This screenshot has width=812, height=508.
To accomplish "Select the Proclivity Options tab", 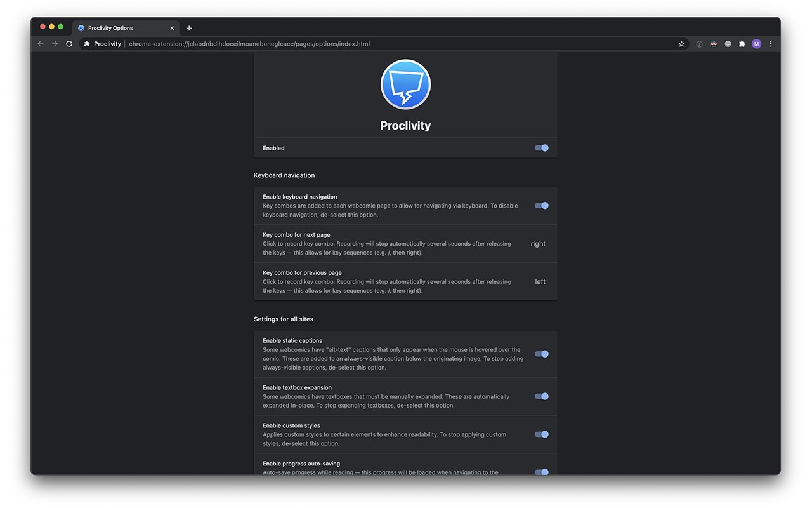I will tap(126, 28).
